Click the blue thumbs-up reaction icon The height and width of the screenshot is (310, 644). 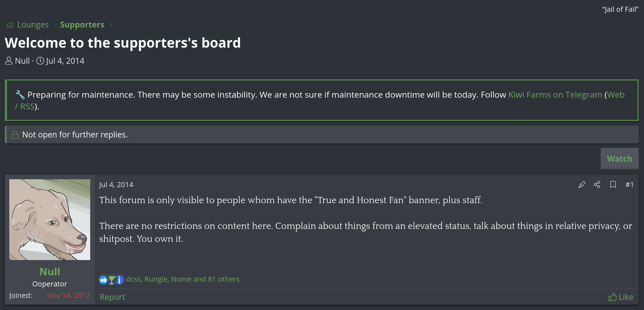tap(103, 279)
